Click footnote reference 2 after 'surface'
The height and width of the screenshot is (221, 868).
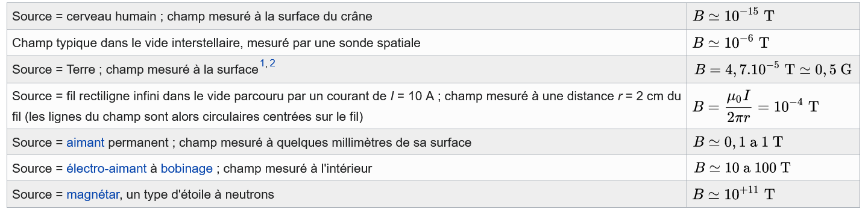(272, 63)
